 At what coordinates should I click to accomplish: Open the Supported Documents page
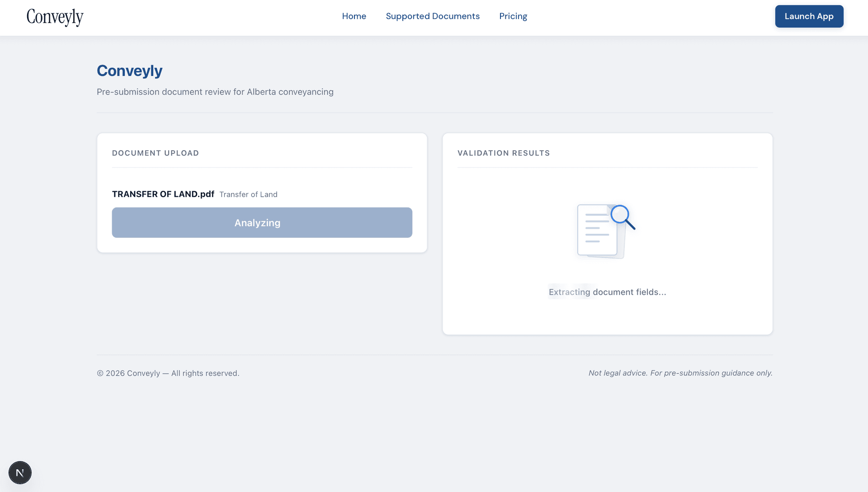click(433, 16)
